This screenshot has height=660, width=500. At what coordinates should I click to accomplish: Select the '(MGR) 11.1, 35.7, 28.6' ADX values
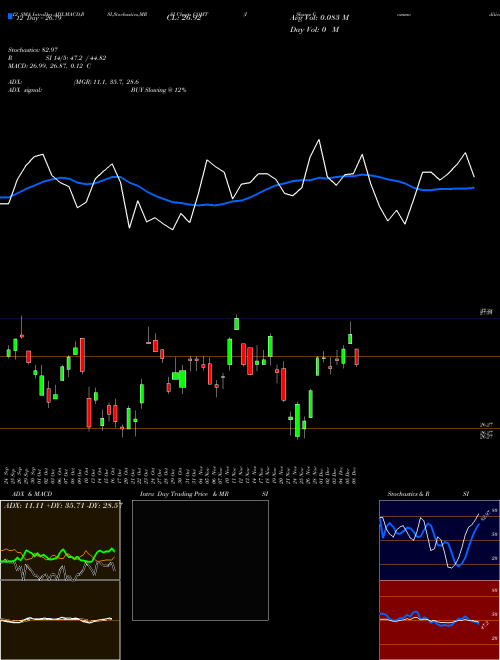pos(106,82)
